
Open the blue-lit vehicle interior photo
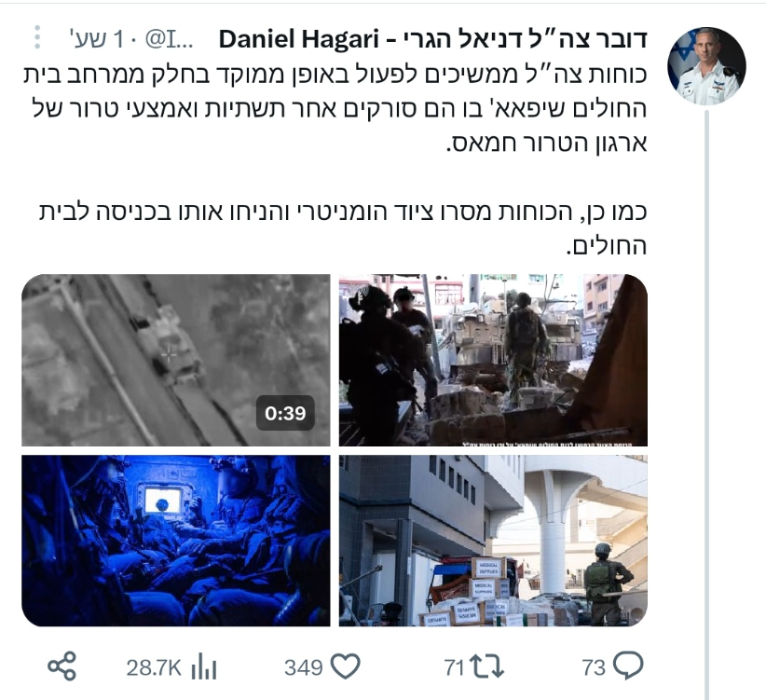(x=176, y=541)
